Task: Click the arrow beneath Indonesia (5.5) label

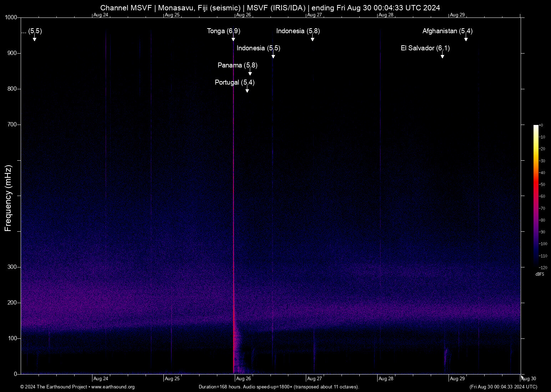Action: [273, 56]
